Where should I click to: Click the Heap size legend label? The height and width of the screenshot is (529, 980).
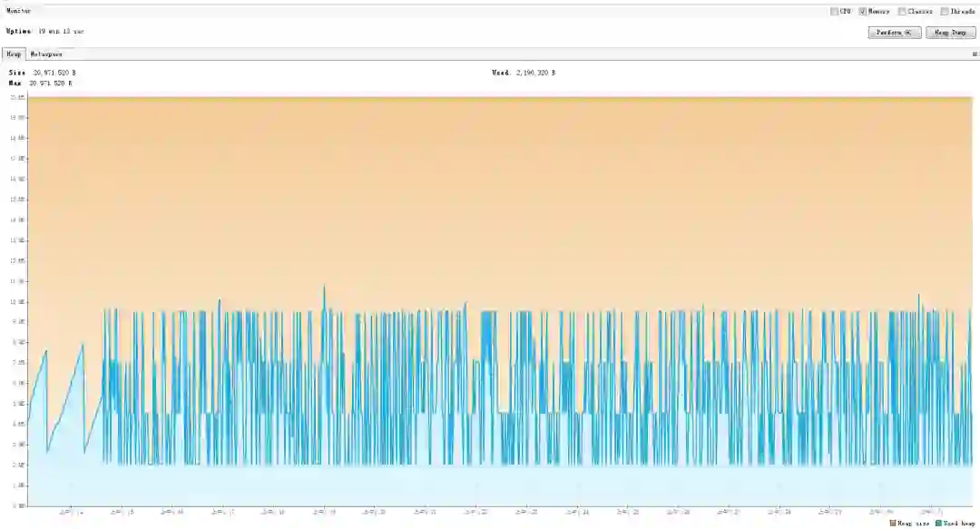point(913,524)
